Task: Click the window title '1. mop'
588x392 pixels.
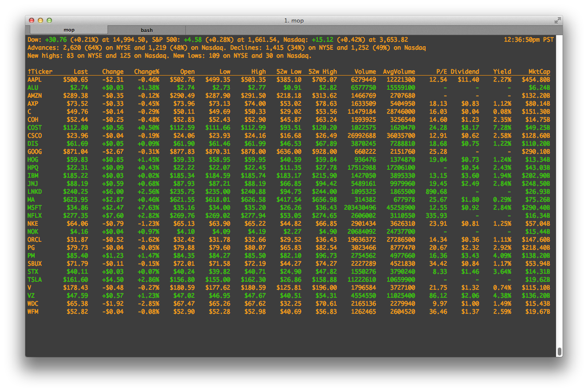Action: pos(294,20)
